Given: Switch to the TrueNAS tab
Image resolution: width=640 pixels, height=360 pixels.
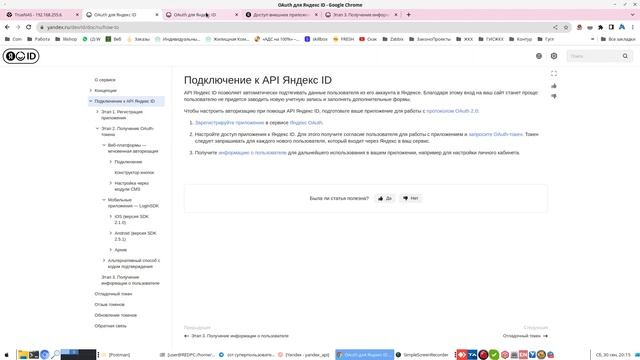Looking at the screenshot, I should click(38, 15).
